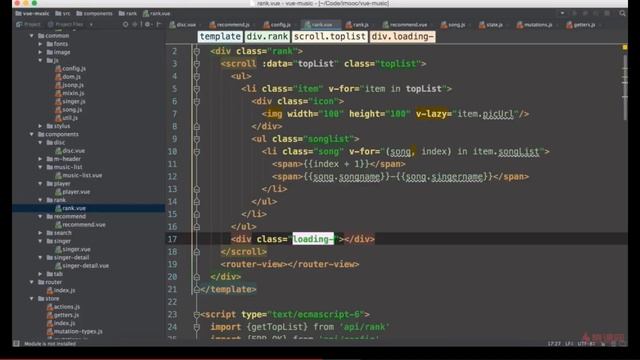Collapse the store folder

coord(31,298)
